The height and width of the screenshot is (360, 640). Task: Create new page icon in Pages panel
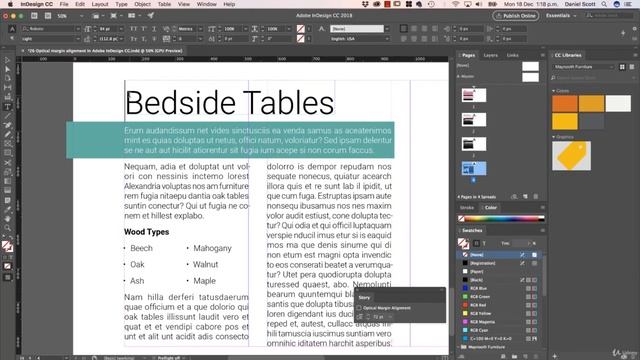point(526,197)
